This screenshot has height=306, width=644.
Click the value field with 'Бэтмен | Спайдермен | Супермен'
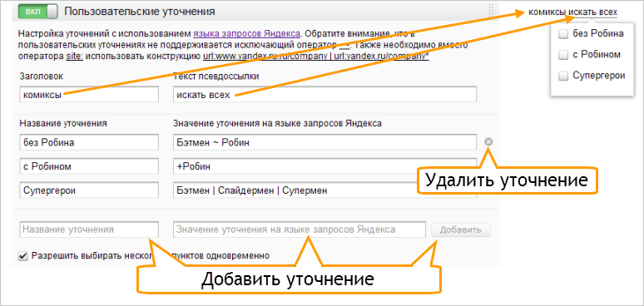pyautogui.click(x=324, y=190)
